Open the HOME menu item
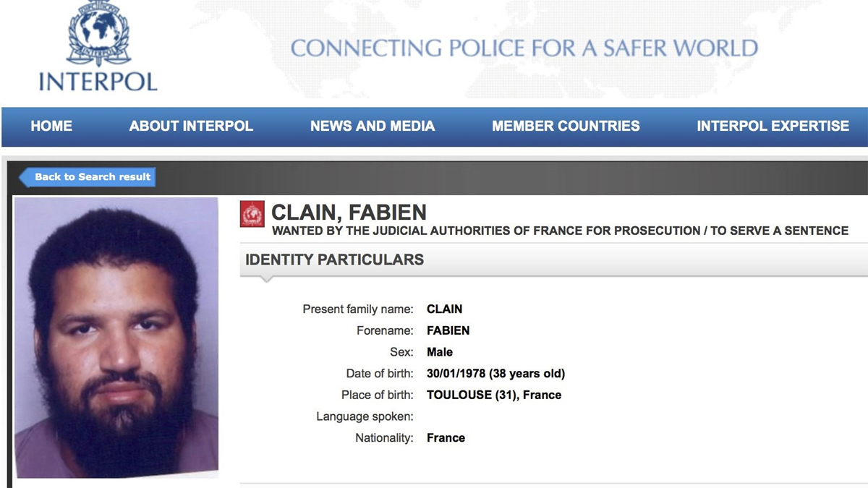 (51, 127)
